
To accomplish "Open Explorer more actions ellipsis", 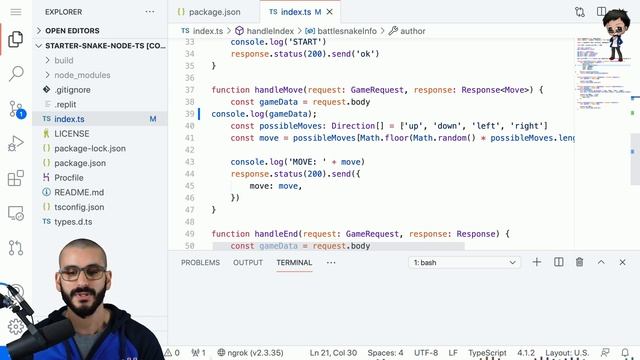I will click(x=150, y=12).
